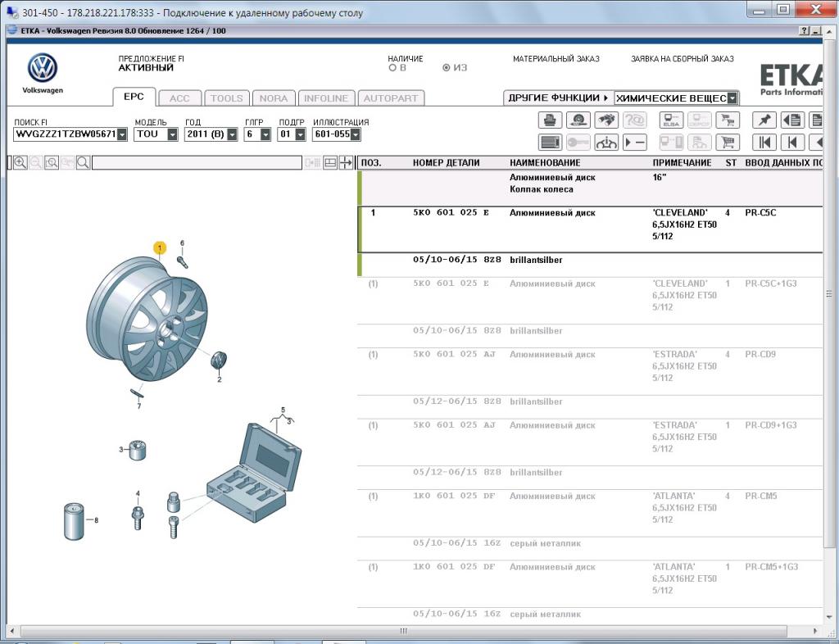Click the Volkswagen logo

pos(43,68)
